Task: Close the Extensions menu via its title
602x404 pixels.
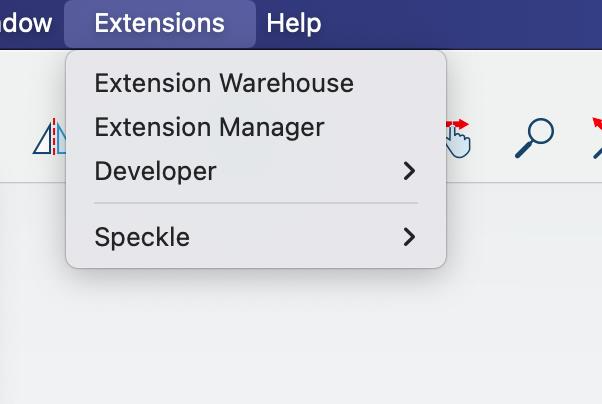Action: (160, 23)
